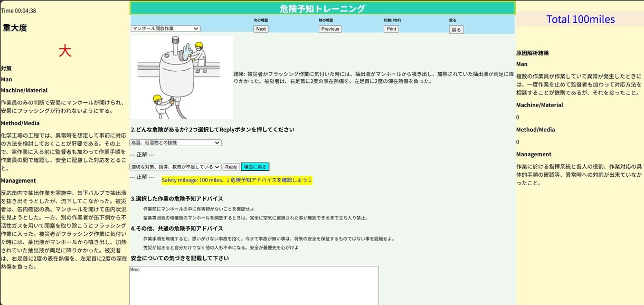Click the Management heading in the left panel
The image size is (644, 305).
[x=18, y=180]
